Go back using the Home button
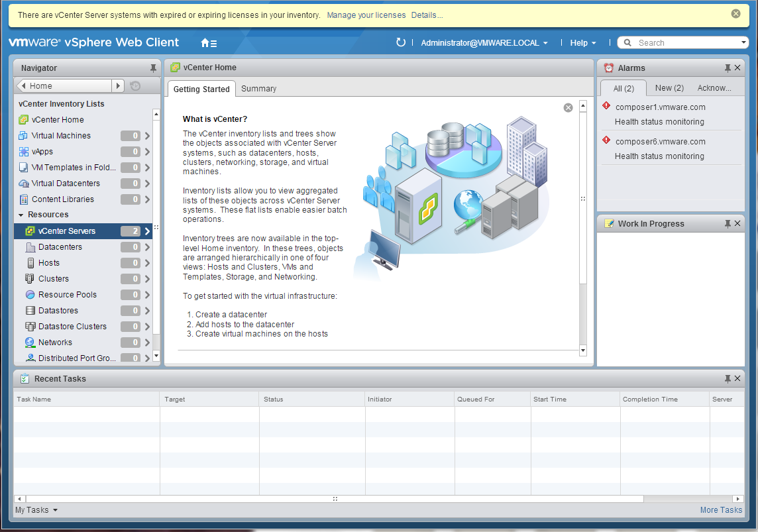This screenshot has height=532, width=758. click(x=64, y=86)
